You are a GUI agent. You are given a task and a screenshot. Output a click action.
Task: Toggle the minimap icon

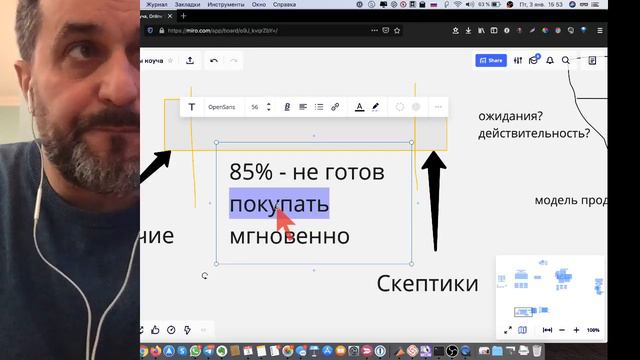point(522,330)
